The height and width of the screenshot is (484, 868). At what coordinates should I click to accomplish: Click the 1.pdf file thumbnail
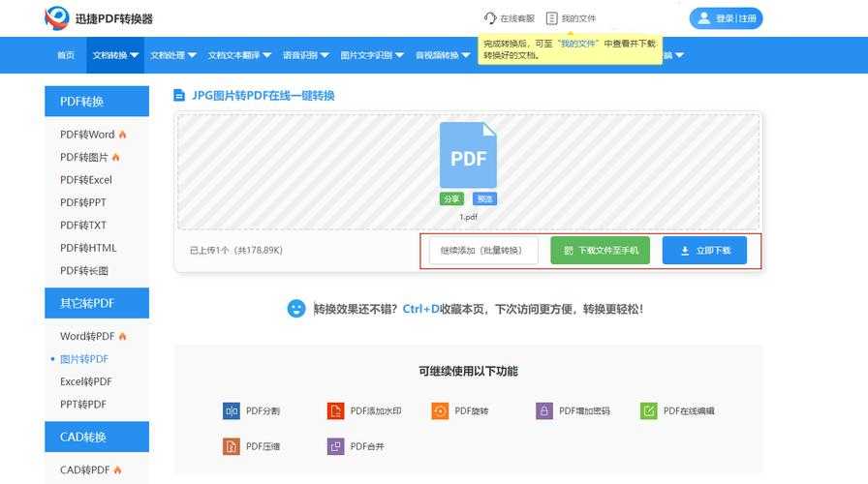(x=468, y=155)
